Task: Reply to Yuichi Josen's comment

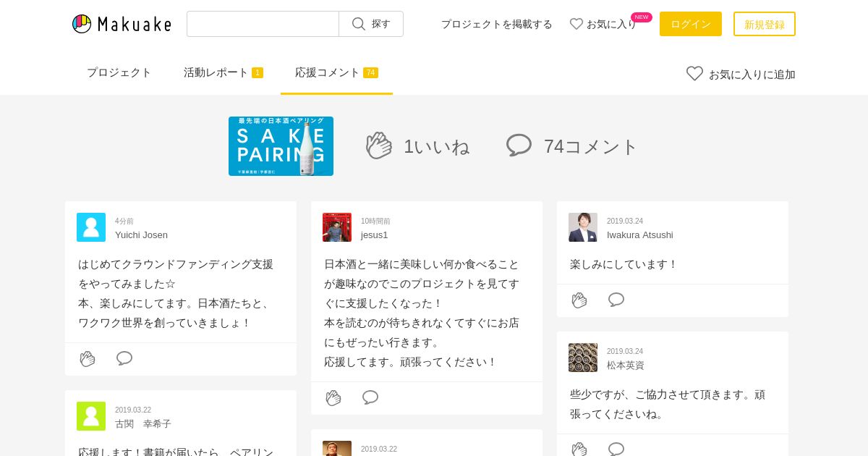Action: [x=124, y=358]
